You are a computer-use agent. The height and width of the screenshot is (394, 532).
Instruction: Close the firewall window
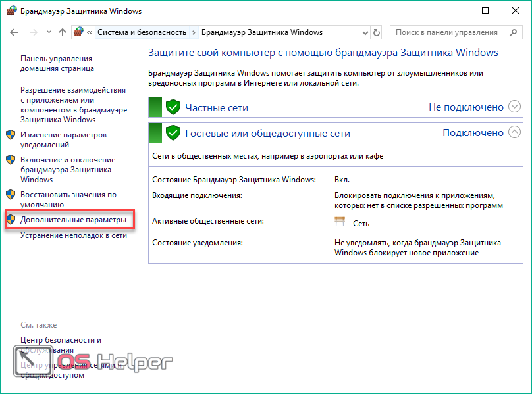516,11
